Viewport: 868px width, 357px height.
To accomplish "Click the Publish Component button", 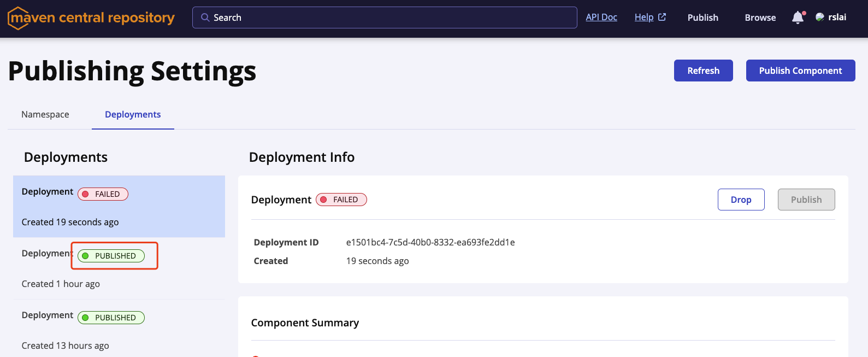I will point(800,71).
